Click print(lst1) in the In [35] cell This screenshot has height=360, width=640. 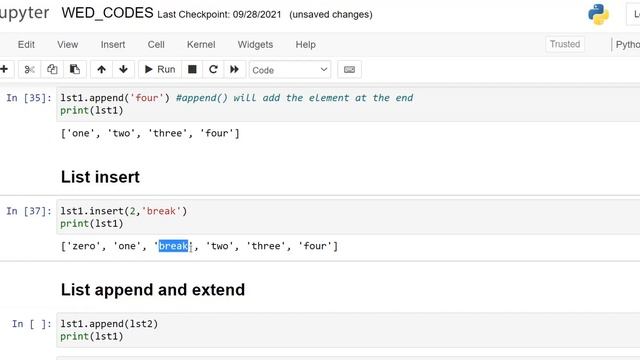point(92,111)
